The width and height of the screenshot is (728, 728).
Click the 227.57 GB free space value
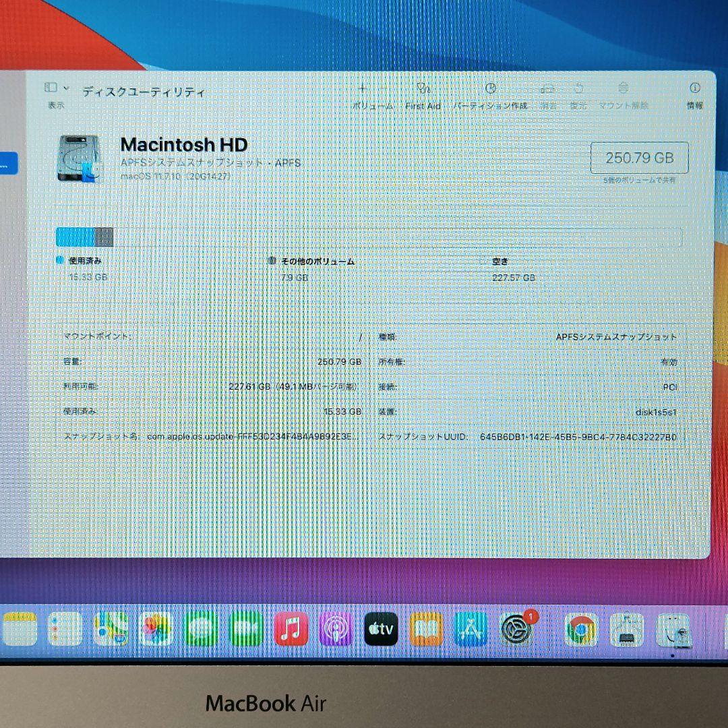pyautogui.click(x=514, y=278)
